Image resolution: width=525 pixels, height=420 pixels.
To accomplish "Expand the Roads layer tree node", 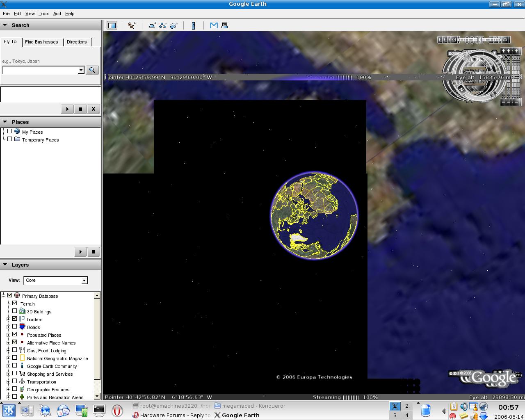I will point(8,327).
